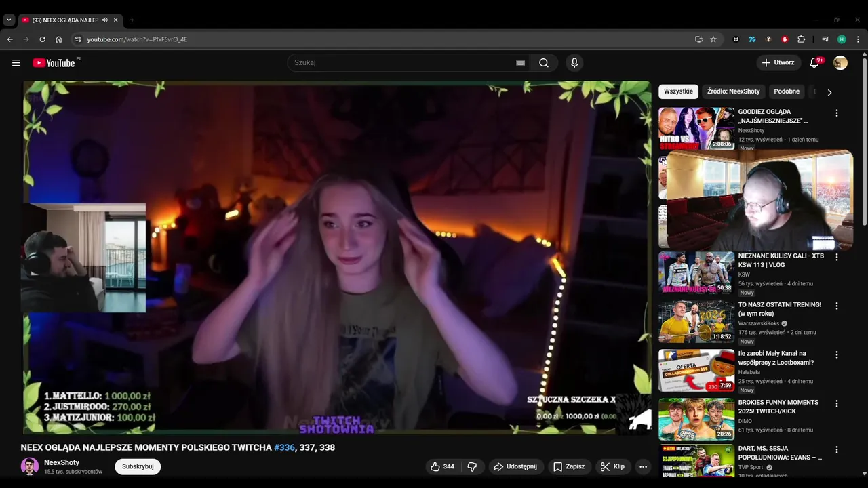Open NeexShoty channel avatar

tap(30, 466)
